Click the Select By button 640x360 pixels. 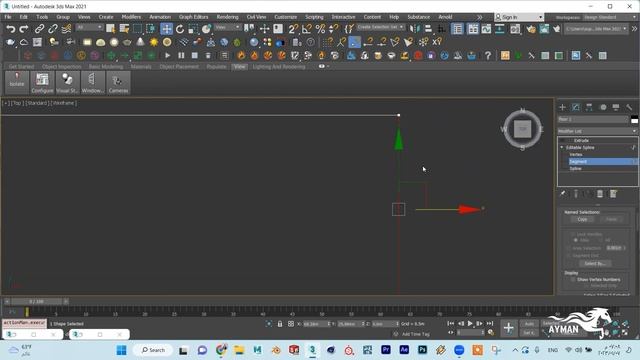coord(595,264)
